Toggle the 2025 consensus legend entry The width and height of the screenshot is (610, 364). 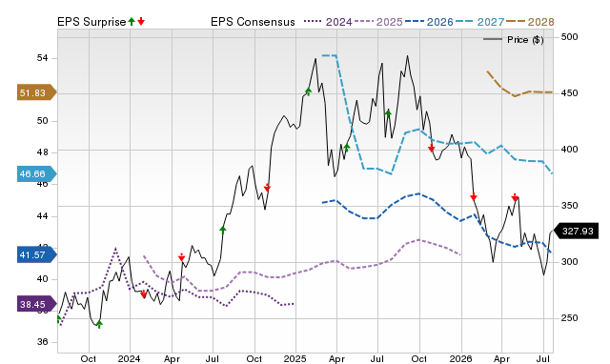pyautogui.click(x=378, y=22)
